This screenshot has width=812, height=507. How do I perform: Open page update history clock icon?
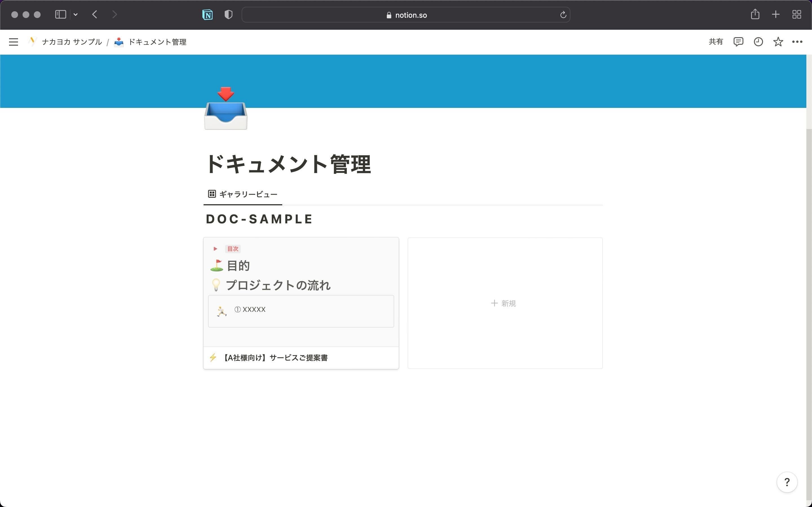point(758,42)
